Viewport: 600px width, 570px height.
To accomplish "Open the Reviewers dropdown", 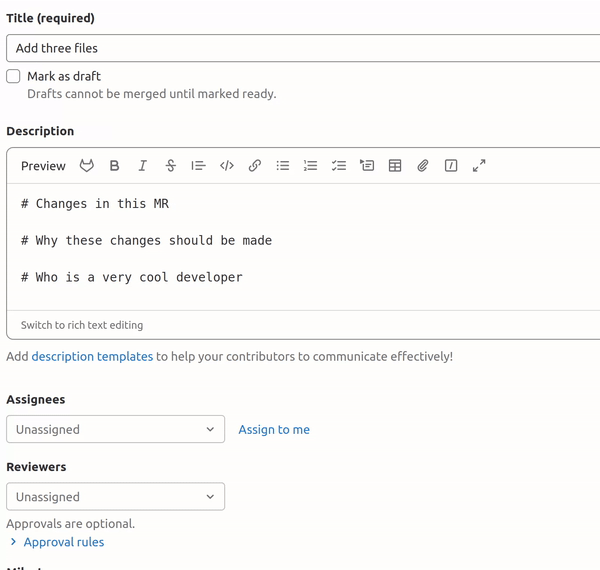I will [115, 497].
